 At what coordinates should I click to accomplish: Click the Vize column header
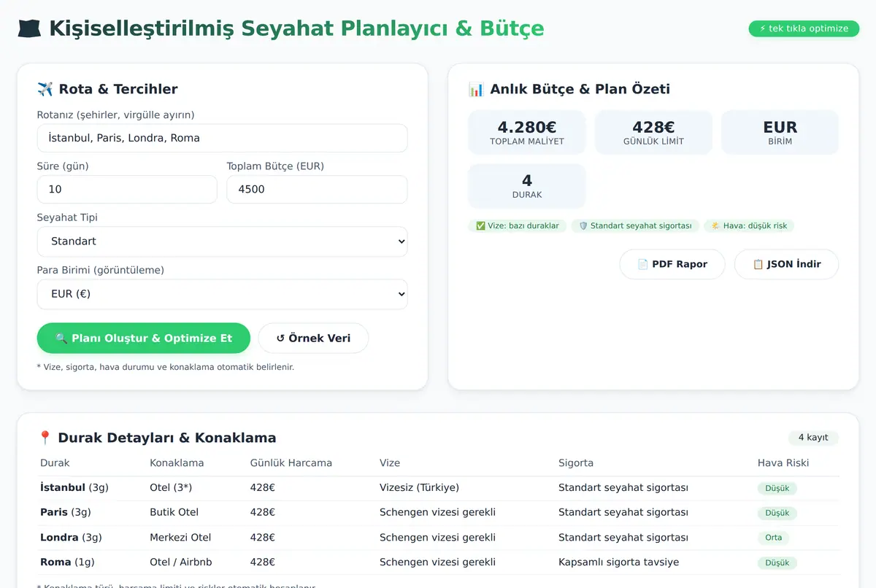click(x=390, y=463)
